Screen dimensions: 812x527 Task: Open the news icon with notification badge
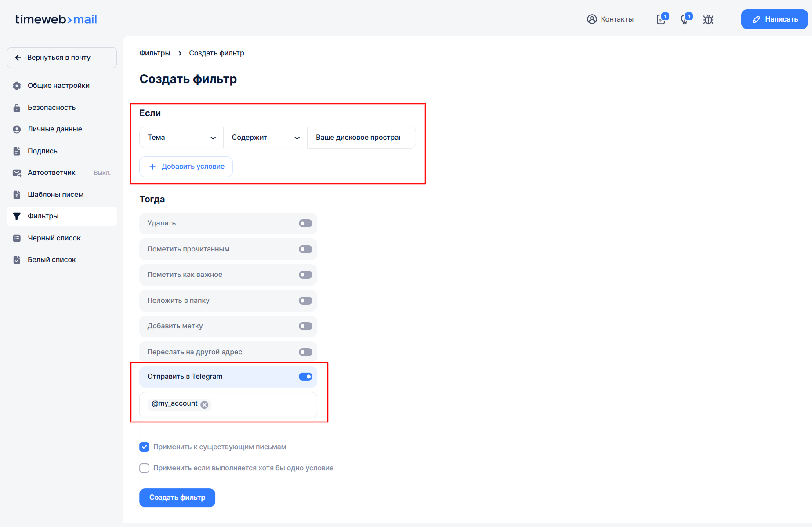click(x=661, y=19)
